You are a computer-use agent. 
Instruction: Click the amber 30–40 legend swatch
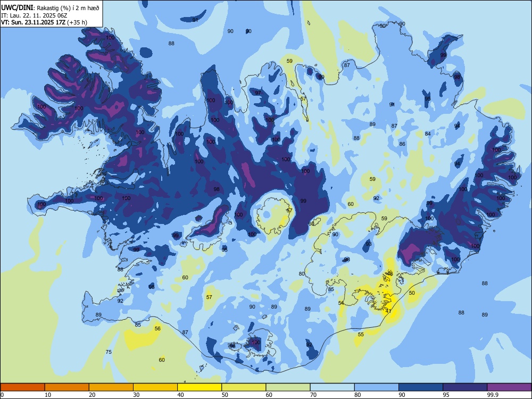coord(155,387)
